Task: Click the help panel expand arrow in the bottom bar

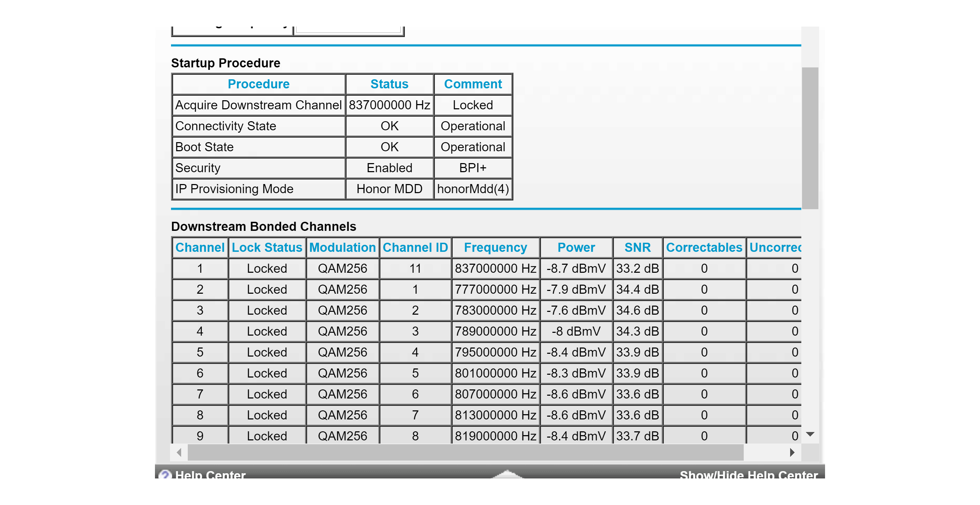Action: [x=507, y=474]
